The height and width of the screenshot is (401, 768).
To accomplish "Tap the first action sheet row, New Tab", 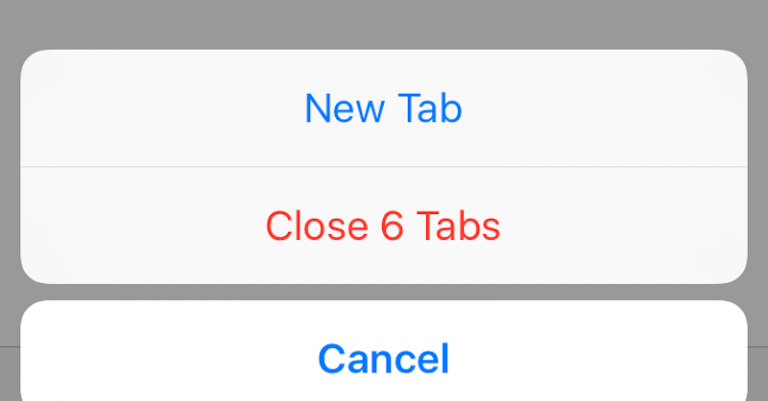I will tap(384, 108).
